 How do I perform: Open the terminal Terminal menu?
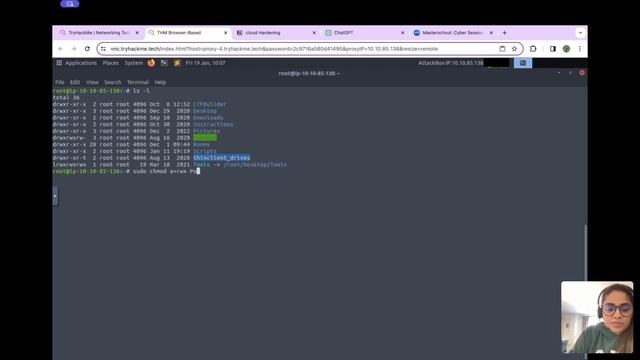click(138, 82)
